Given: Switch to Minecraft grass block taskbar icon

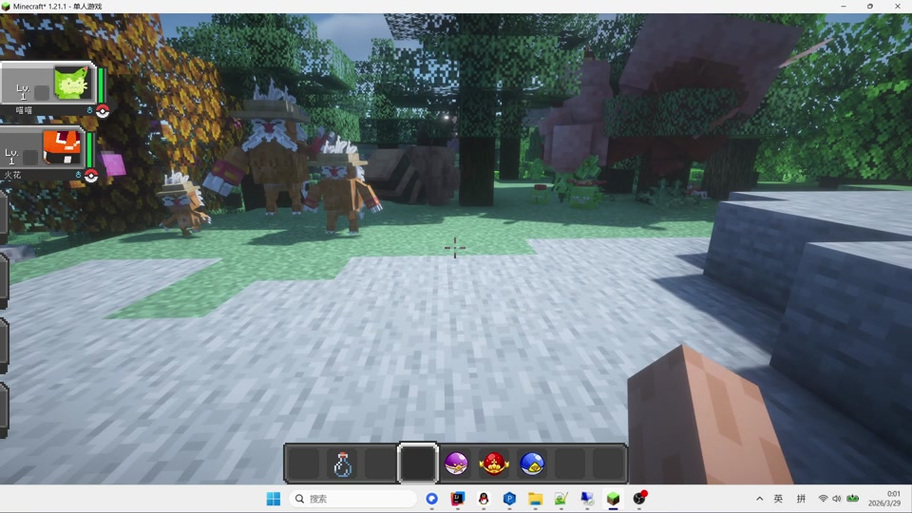Looking at the screenshot, I should [613, 498].
